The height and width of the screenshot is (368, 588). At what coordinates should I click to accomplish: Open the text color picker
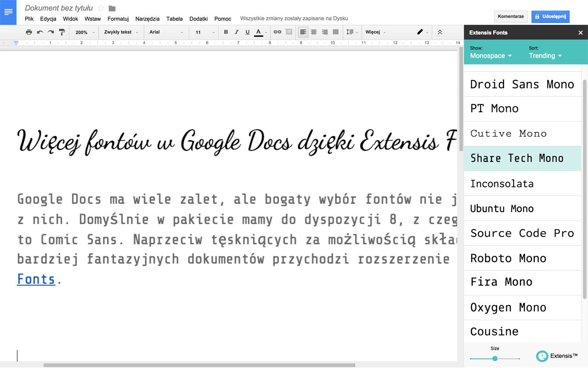260,32
